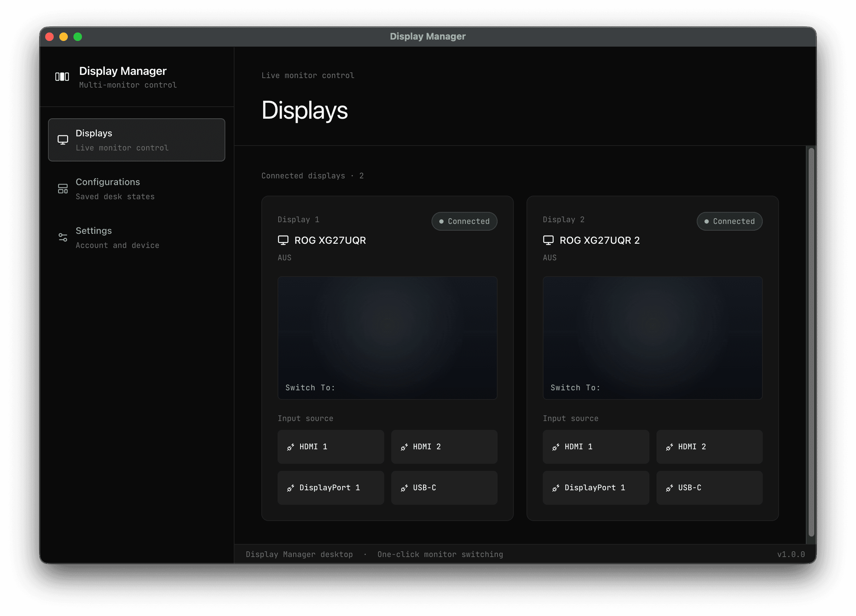Click 'AUS' vendor label under Display 2
The height and width of the screenshot is (616, 856).
pos(550,258)
